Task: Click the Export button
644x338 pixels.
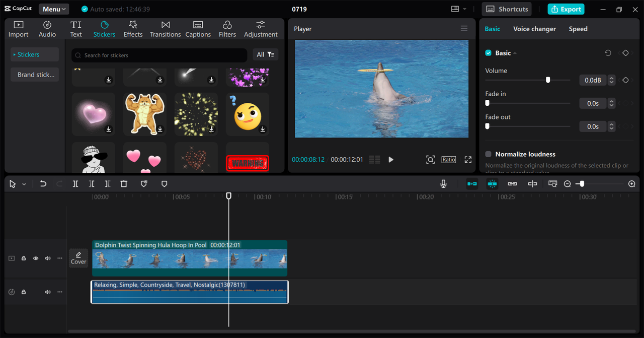Action: point(566,9)
